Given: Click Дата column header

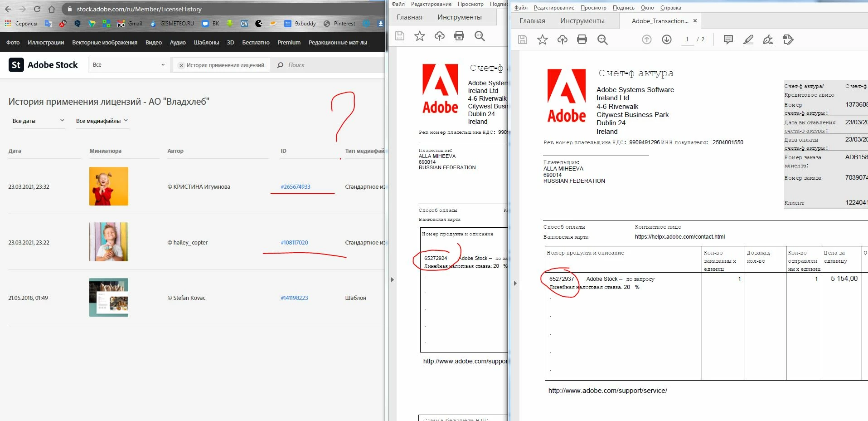Looking at the screenshot, I should pyautogui.click(x=15, y=151).
